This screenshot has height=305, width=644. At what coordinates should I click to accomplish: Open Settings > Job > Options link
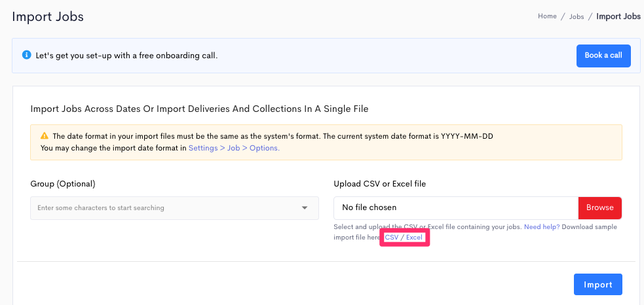point(234,148)
